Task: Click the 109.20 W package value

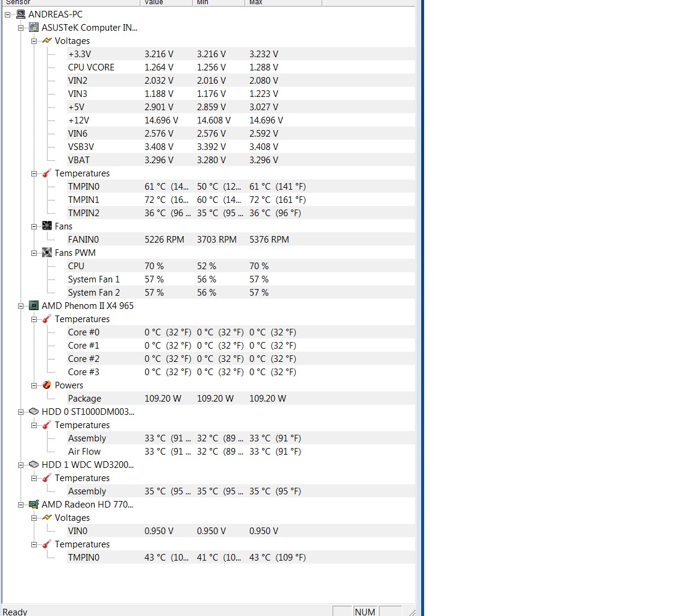Action: 163,398
